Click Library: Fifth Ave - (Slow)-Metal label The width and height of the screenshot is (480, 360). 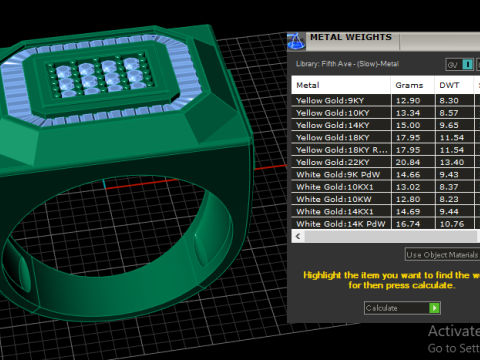[347, 64]
